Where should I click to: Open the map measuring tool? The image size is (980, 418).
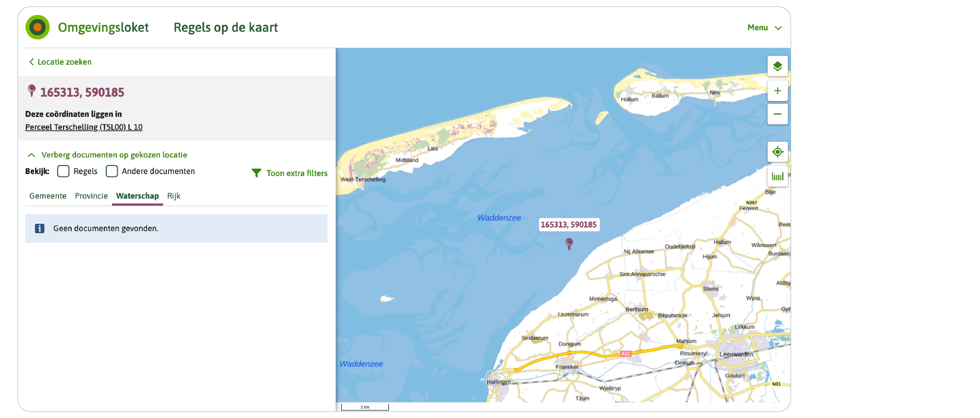tap(777, 177)
